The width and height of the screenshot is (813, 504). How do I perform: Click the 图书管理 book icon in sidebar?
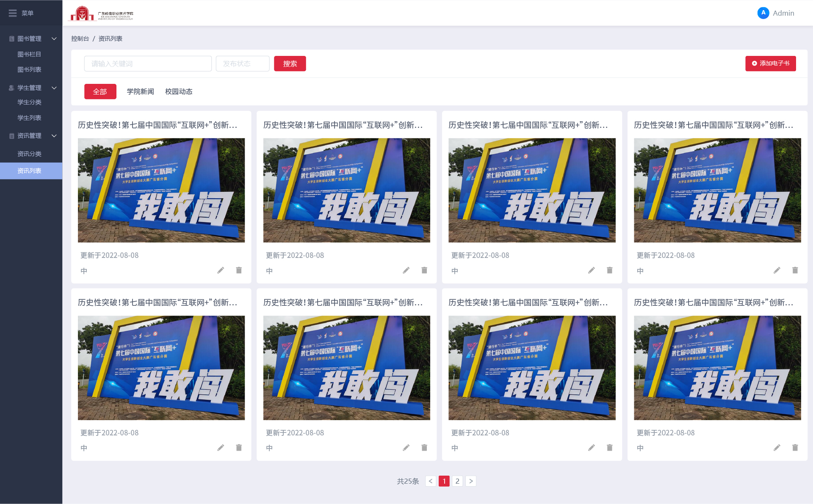(12, 39)
